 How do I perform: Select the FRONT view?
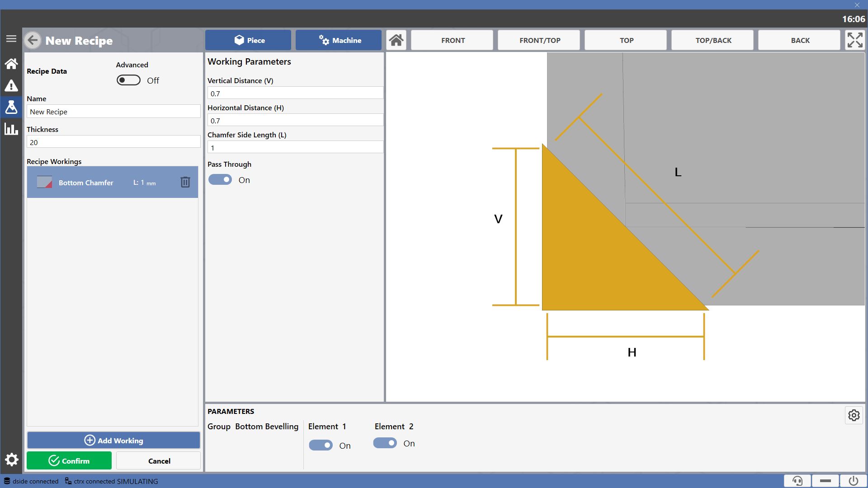click(x=452, y=40)
